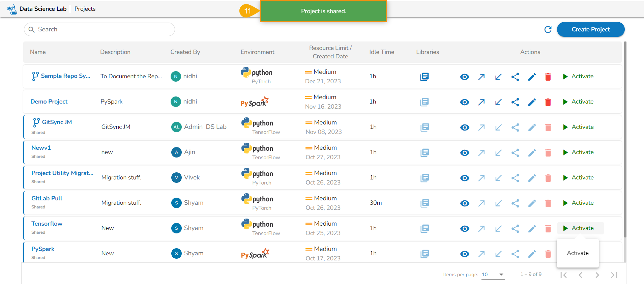Click the Create Project button
This screenshot has width=644, height=284.
coord(590,29)
